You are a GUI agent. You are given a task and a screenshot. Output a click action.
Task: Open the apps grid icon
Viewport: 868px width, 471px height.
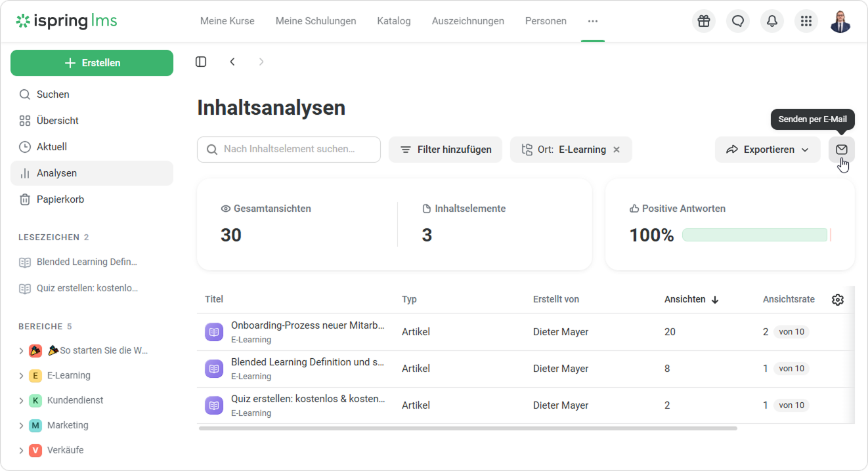806,21
